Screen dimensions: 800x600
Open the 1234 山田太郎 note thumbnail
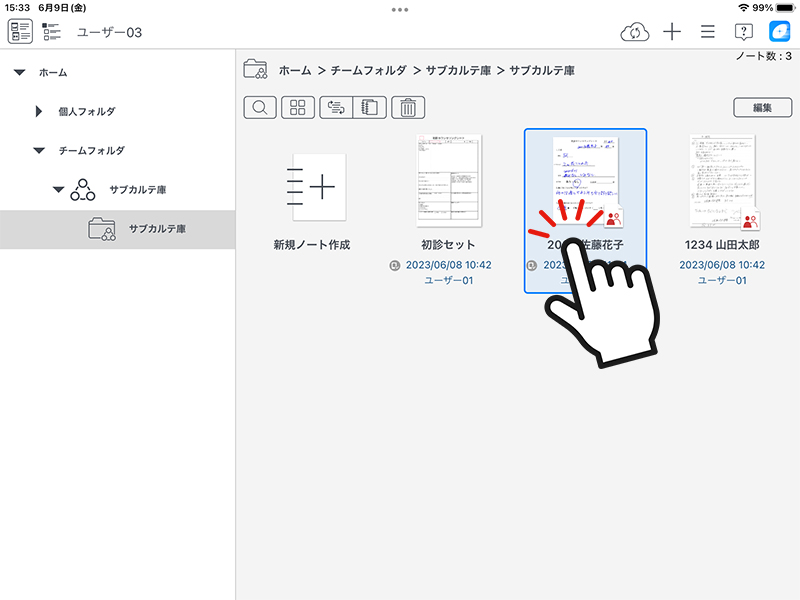tap(723, 182)
